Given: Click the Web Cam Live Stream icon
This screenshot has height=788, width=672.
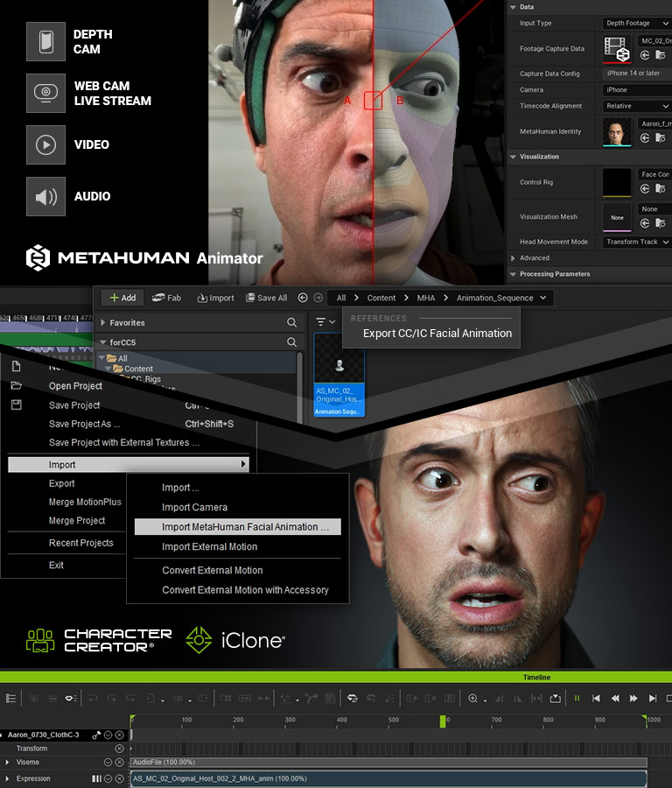Looking at the screenshot, I should click(x=45, y=93).
